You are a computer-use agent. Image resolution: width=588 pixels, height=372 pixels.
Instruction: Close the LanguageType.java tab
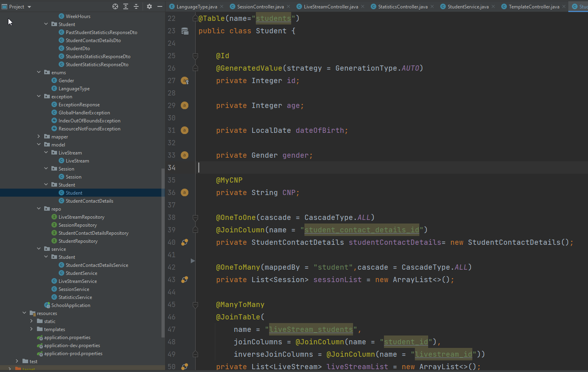tap(222, 6)
